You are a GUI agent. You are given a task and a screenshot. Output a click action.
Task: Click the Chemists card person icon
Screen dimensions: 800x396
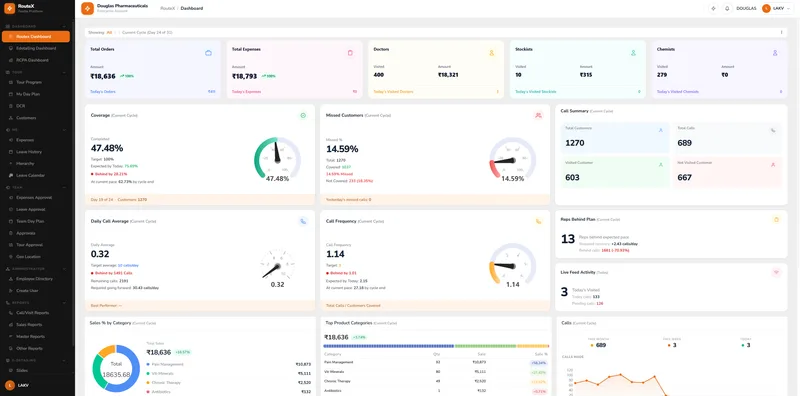[775, 53]
